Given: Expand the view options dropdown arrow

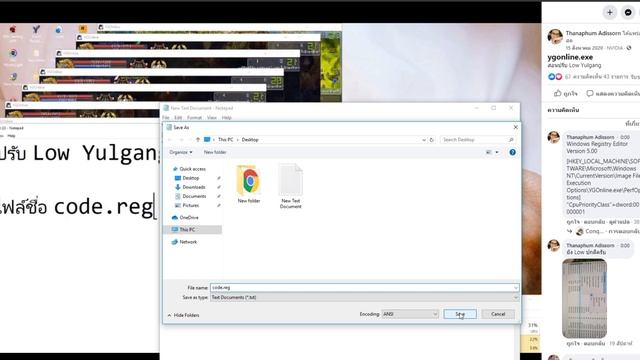Looking at the screenshot, I should [x=497, y=152].
